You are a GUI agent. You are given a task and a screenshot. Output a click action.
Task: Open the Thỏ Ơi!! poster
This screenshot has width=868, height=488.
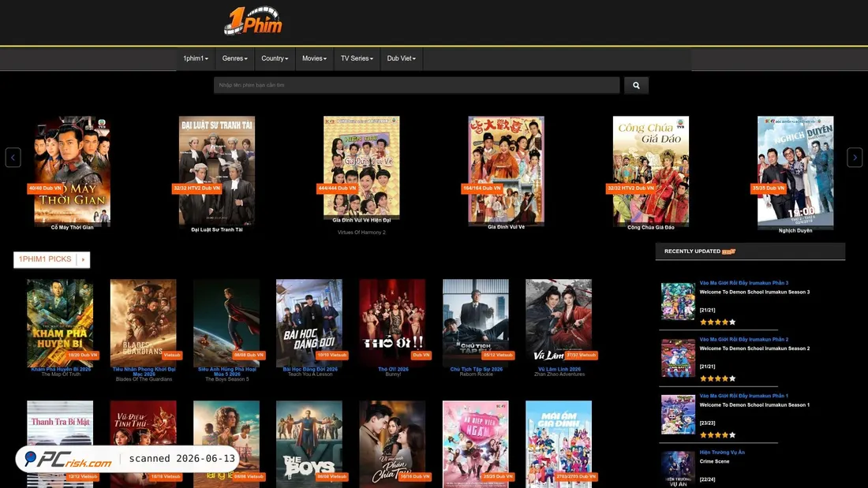click(392, 322)
